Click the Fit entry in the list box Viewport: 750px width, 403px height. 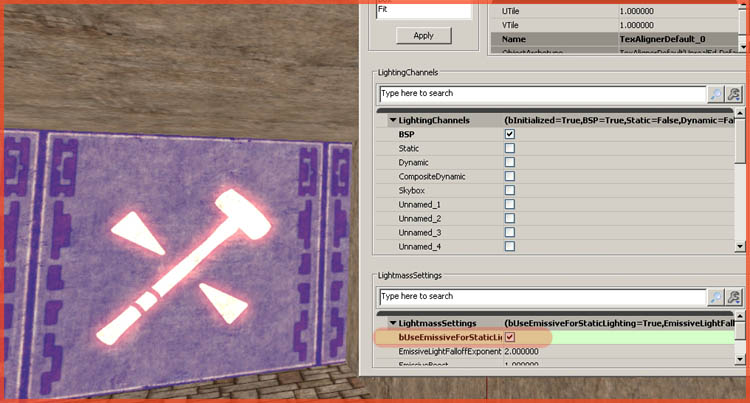[x=383, y=9]
